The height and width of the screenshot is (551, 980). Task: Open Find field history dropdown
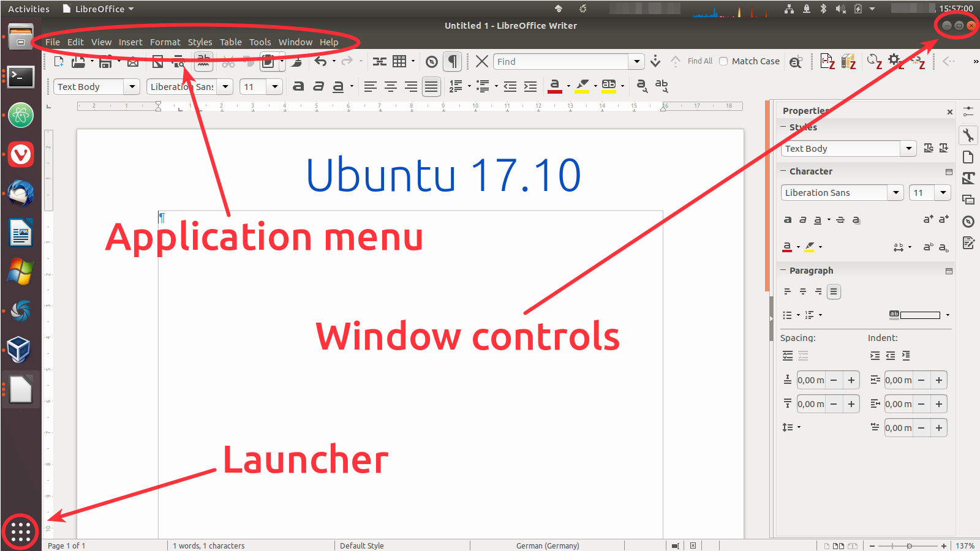(x=637, y=61)
